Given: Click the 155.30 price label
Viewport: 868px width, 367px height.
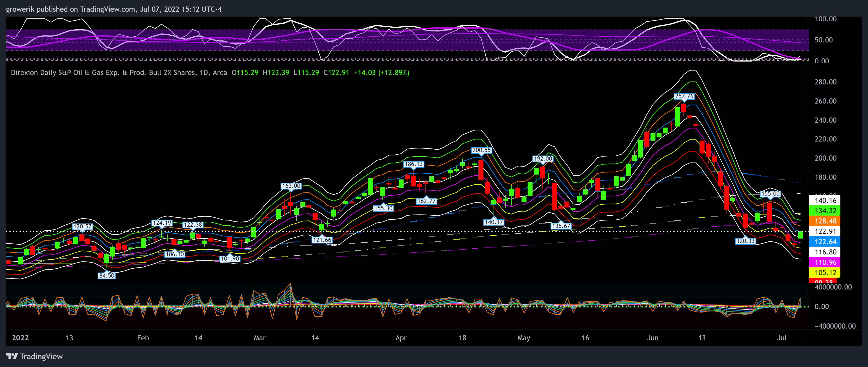Looking at the screenshot, I should [384, 208].
